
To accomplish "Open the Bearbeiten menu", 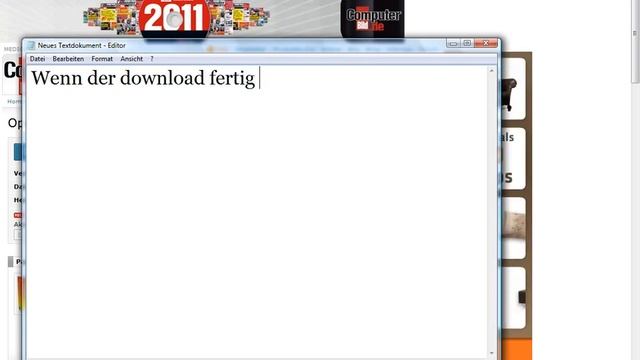I will (x=68, y=59).
